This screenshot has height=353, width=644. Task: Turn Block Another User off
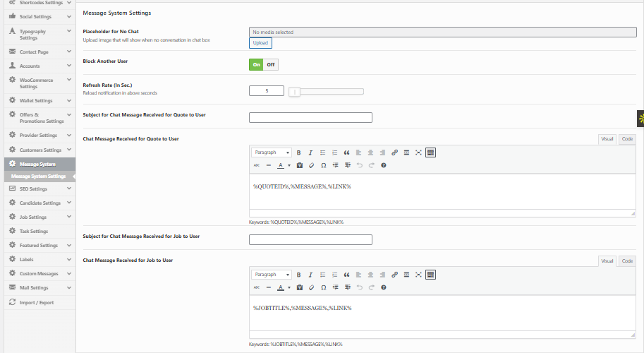(x=271, y=65)
